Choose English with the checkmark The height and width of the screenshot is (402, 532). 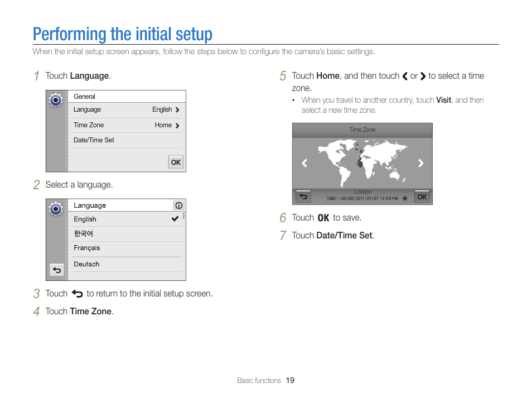tap(125, 219)
